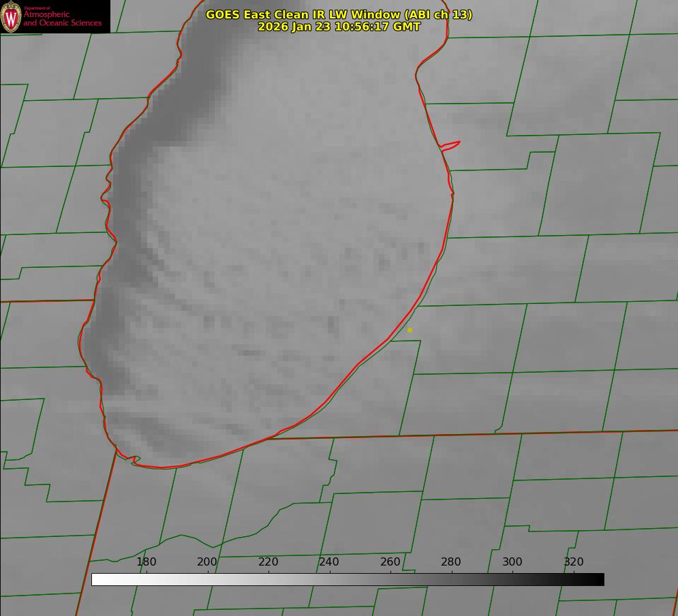Click the grayscale temperature colorbar
Viewport: 678px width, 616px height.
pos(348,579)
